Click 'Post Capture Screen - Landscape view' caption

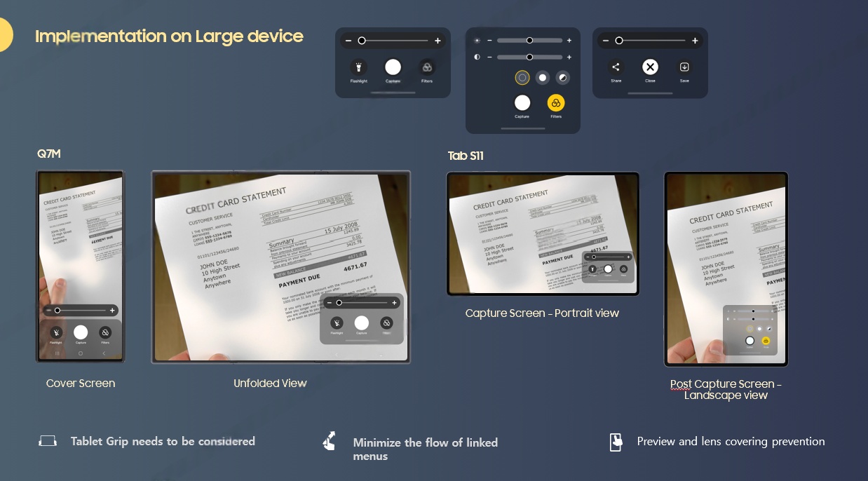[726, 390]
